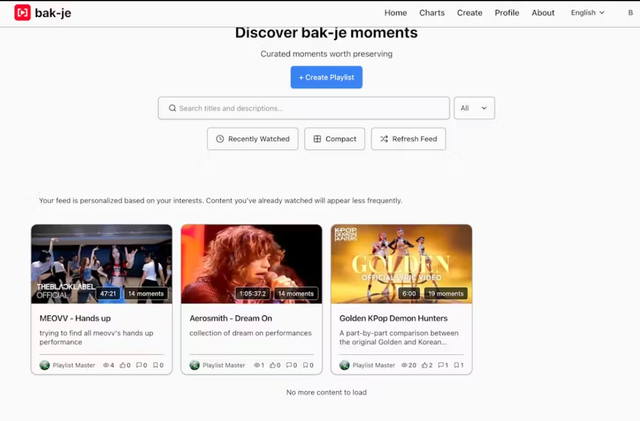The image size is (640, 421).
Task: Click 14 moments badge on Aerosmith thumbnail
Action: tap(296, 293)
